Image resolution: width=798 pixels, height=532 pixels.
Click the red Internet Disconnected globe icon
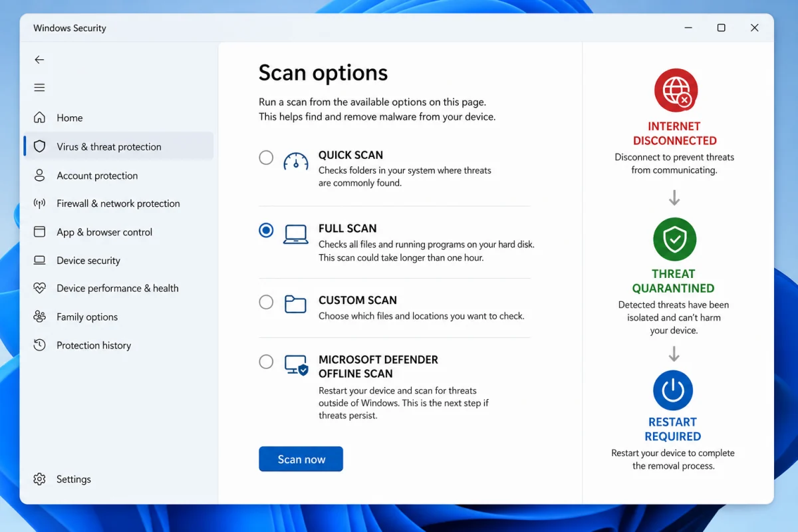[676, 90]
